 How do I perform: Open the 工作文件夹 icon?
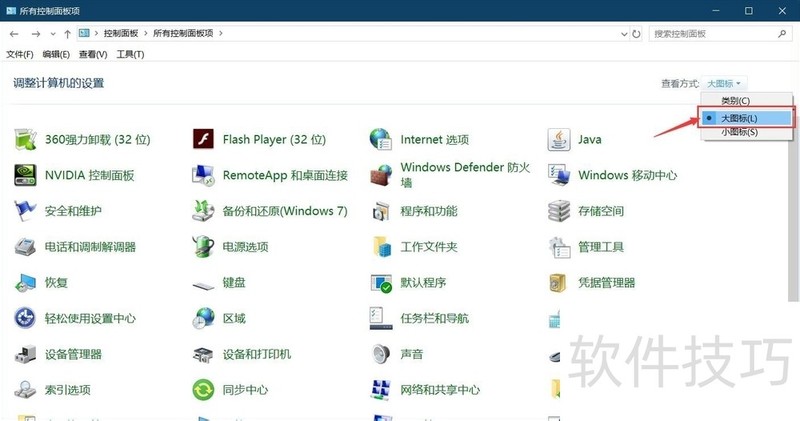click(x=382, y=246)
